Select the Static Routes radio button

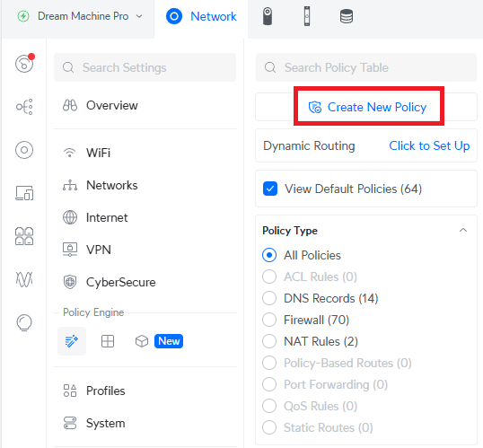(269, 427)
